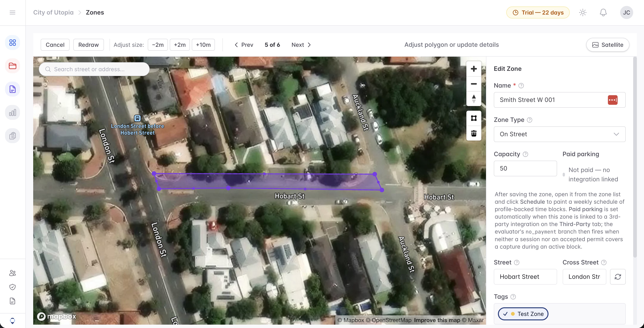Go to Prev zone
Screen dimensions: 644x328
[x=244, y=45]
